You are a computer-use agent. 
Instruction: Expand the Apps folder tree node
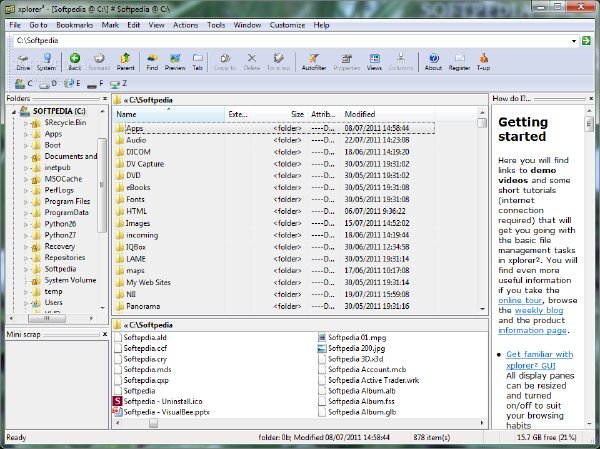(26, 134)
